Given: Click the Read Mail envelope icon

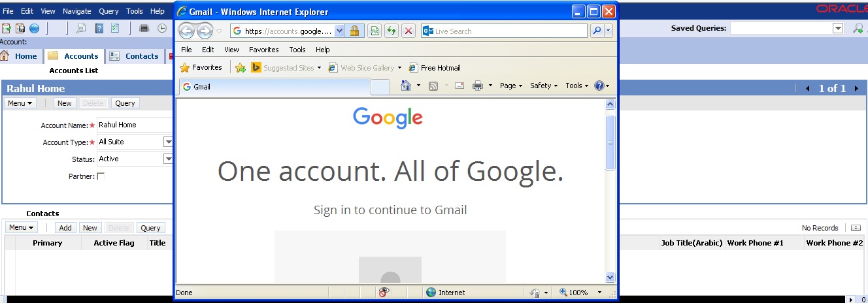Looking at the screenshot, I should [459, 86].
